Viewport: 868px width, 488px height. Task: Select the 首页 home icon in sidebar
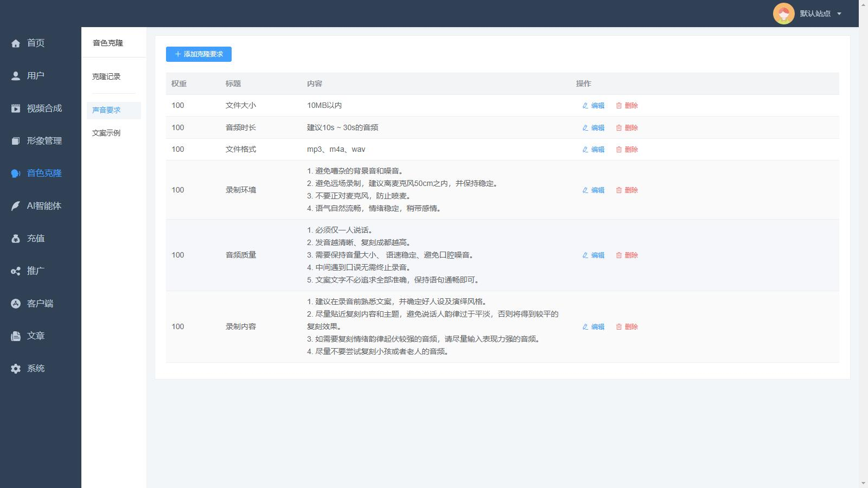pyautogui.click(x=15, y=43)
